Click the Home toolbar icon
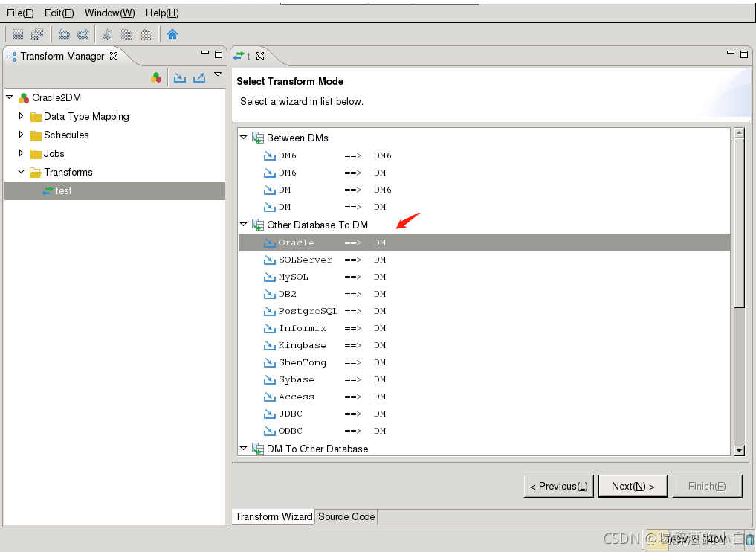 coord(172,34)
